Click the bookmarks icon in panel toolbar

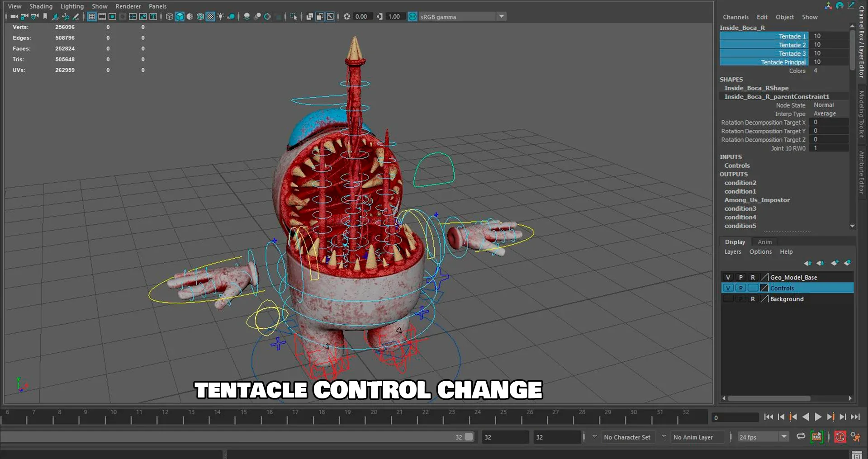45,17
